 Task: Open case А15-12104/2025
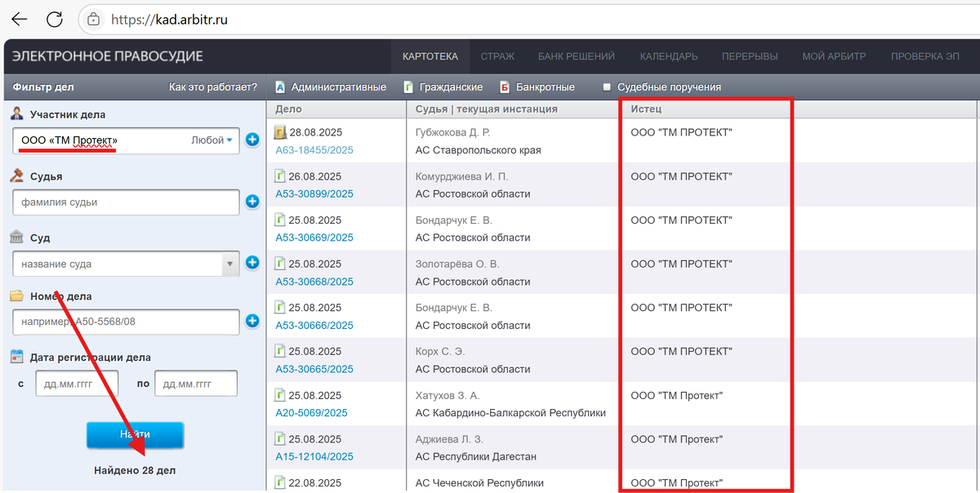pyautogui.click(x=314, y=456)
